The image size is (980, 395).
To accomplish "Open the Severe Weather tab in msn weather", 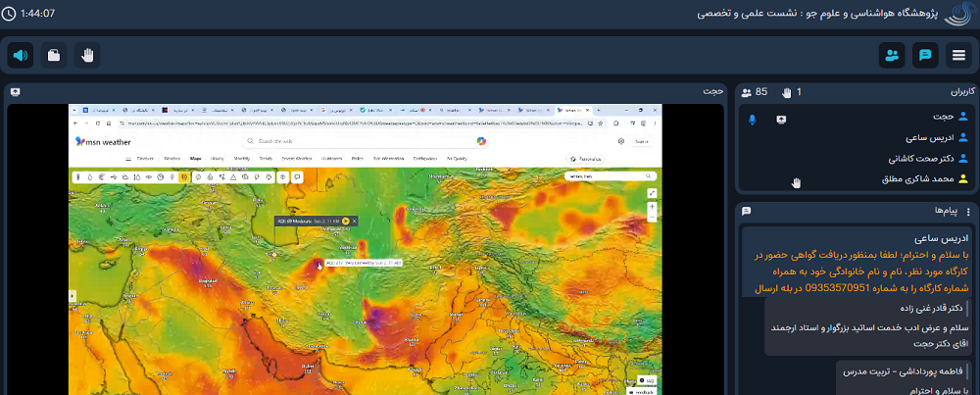I will tap(297, 159).
